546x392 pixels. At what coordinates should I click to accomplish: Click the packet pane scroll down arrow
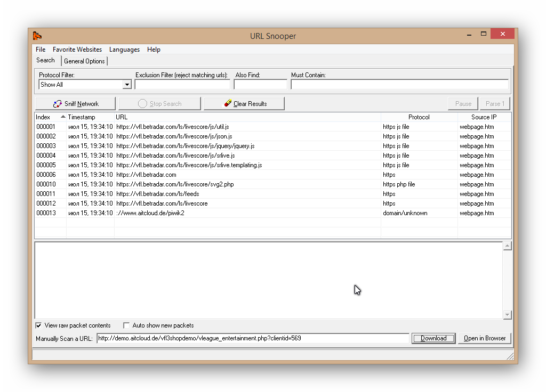508,314
